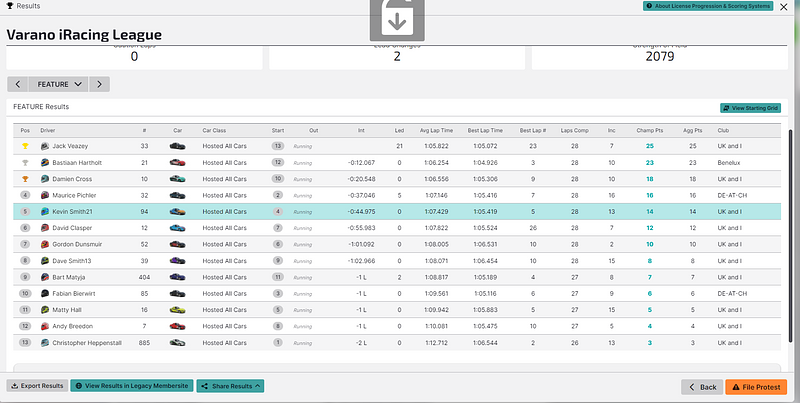Screen dimensions: 800x403
Task: Go to the next session with right arrow
Action: pos(99,84)
